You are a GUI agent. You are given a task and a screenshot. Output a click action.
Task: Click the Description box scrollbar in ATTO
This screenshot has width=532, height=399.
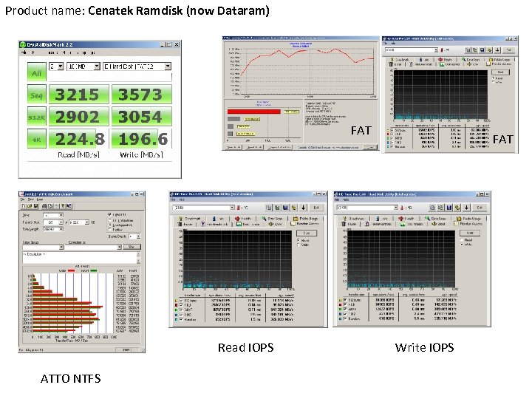[138, 258]
